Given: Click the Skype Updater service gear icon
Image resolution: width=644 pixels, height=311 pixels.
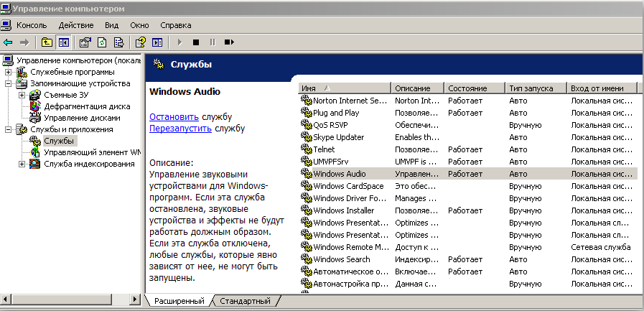Looking at the screenshot, I should 307,136.
